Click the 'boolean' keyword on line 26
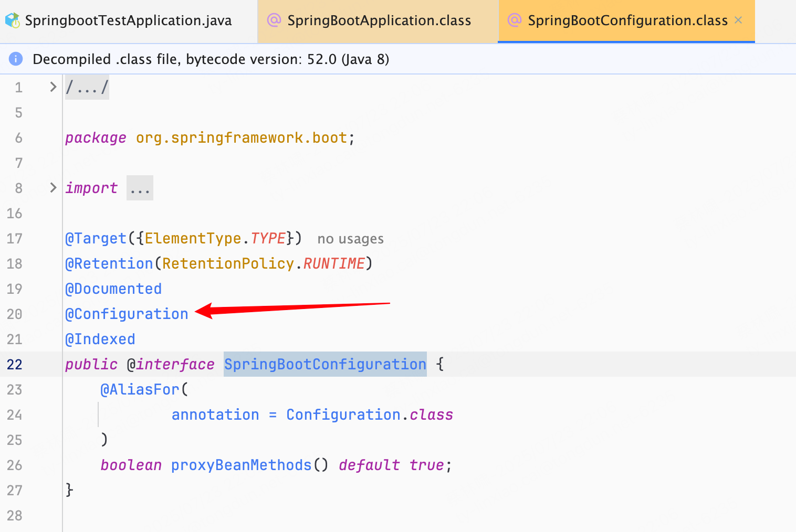 pyautogui.click(x=131, y=465)
